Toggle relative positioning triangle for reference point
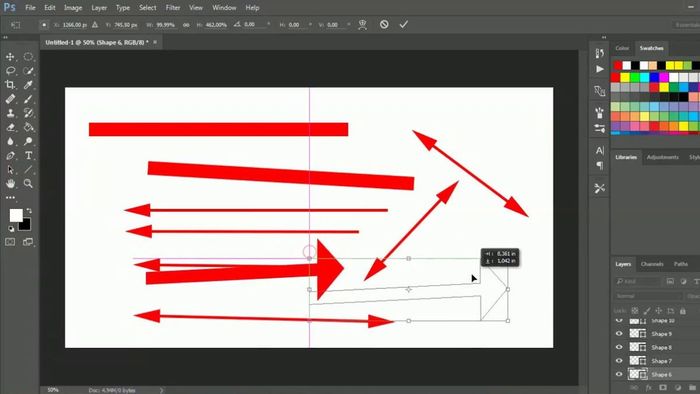Screen dimensions: 700x394 pyautogui.click(x=95, y=25)
